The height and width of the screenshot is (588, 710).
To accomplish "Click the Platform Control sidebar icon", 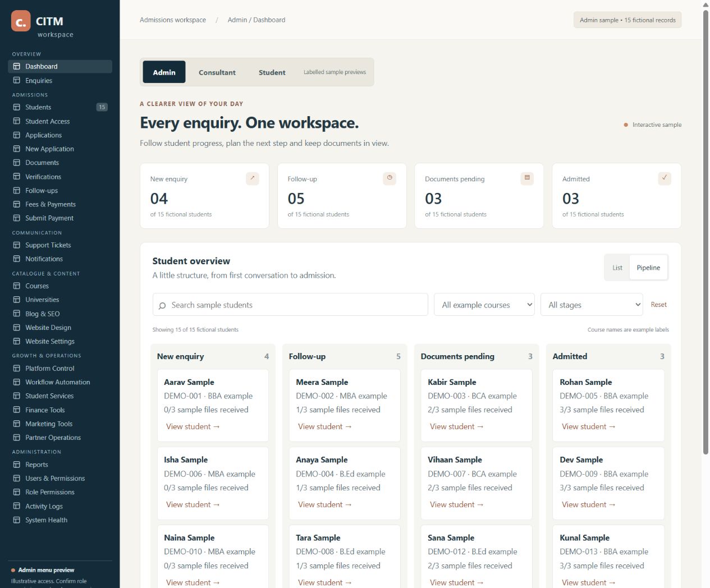I will click(17, 368).
